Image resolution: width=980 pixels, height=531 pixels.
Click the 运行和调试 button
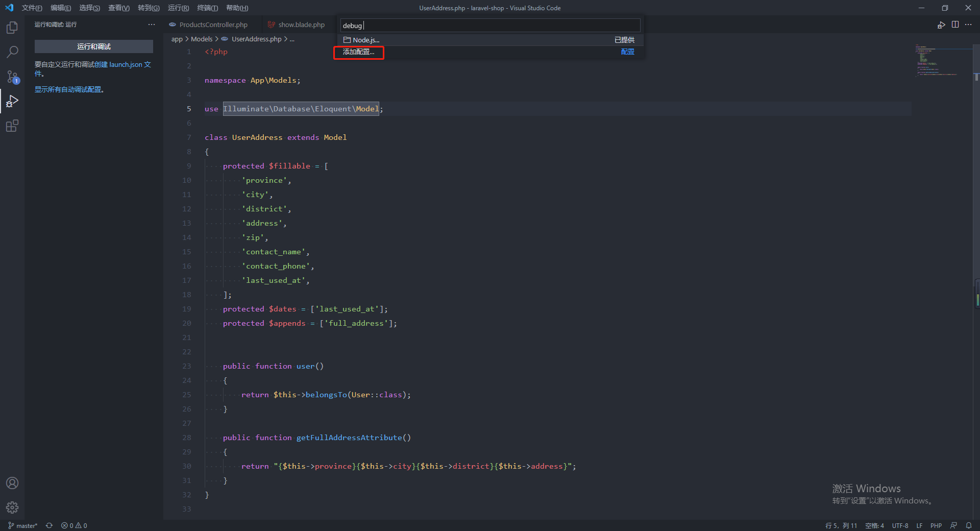[x=93, y=46]
